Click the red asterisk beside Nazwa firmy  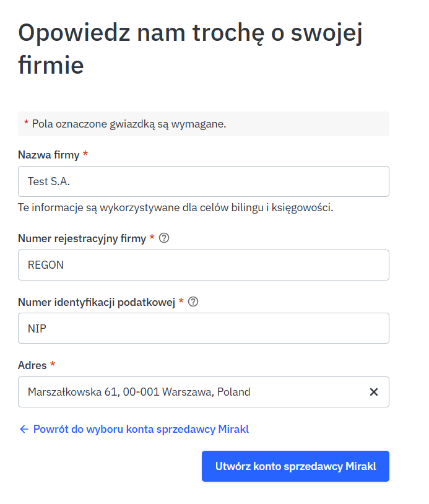[x=85, y=154]
